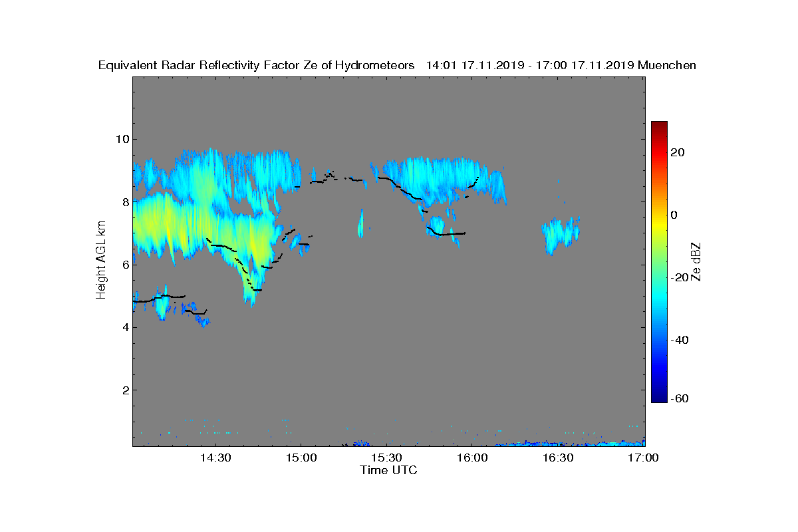Click the date range text '14:01 17.11.2019 - 17:00 17.11.2019'
This screenshot has height=532, width=798.
pyautogui.click(x=529, y=65)
